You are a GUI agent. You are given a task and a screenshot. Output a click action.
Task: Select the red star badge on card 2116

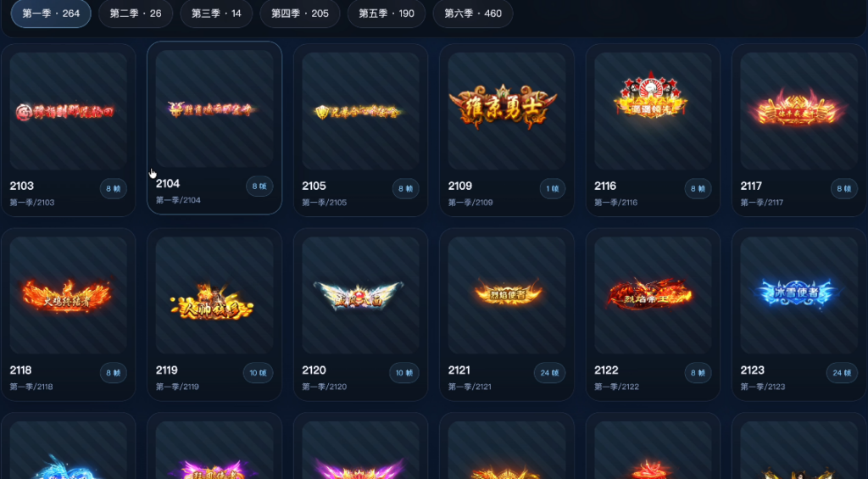[653, 111]
